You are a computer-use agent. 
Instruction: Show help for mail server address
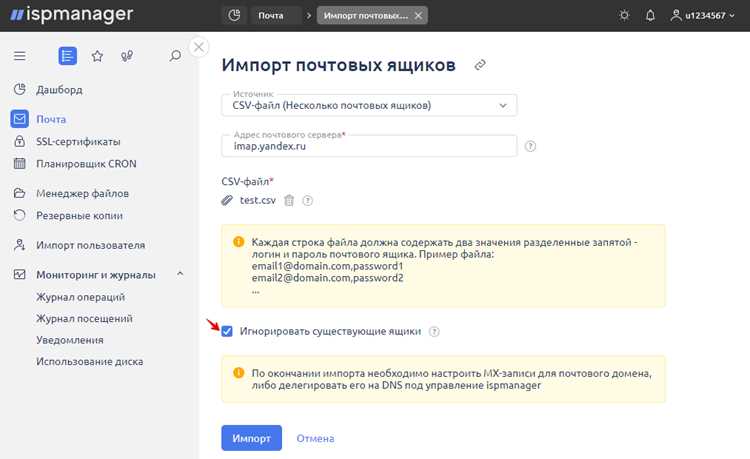[530, 146]
